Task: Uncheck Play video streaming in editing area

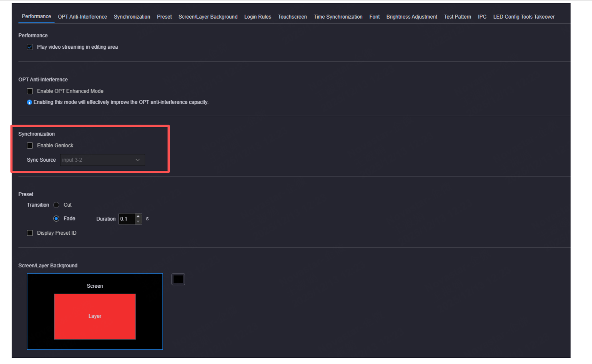Action: [30, 47]
